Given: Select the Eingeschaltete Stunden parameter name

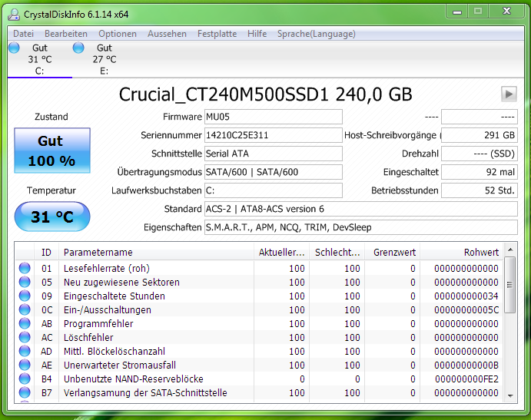Looking at the screenshot, I should pyautogui.click(x=114, y=296).
